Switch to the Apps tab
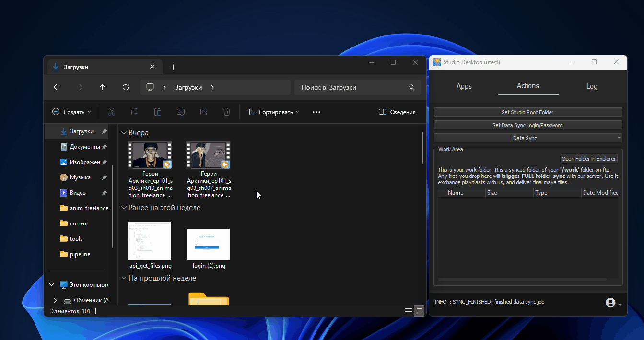Screen dimensions: 644x340 click(464, 86)
